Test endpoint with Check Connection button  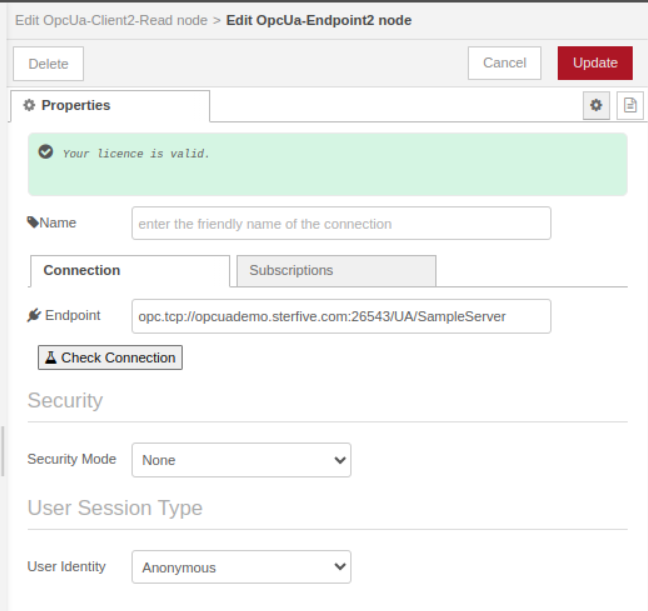pos(110,358)
